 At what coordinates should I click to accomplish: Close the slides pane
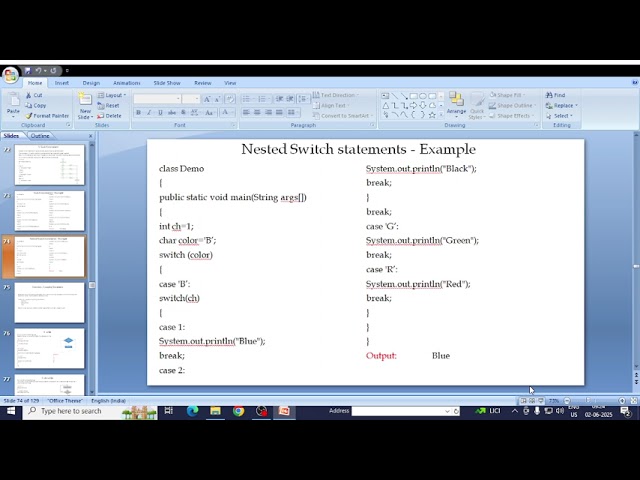point(91,136)
